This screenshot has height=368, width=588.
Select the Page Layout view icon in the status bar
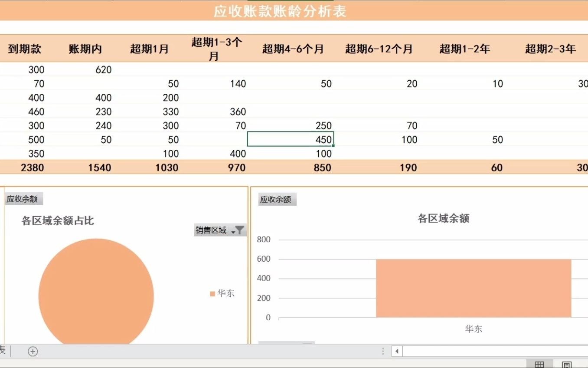(566, 365)
